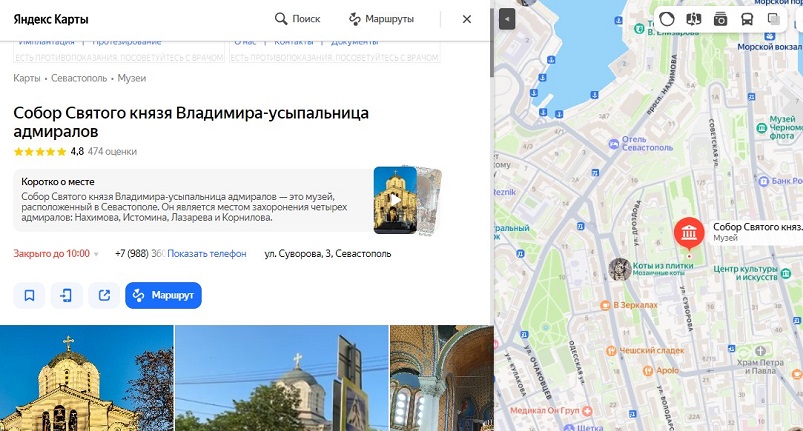Open Маршруты in the top bar
Image resolution: width=803 pixels, height=431 pixels.
coord(382,19)
